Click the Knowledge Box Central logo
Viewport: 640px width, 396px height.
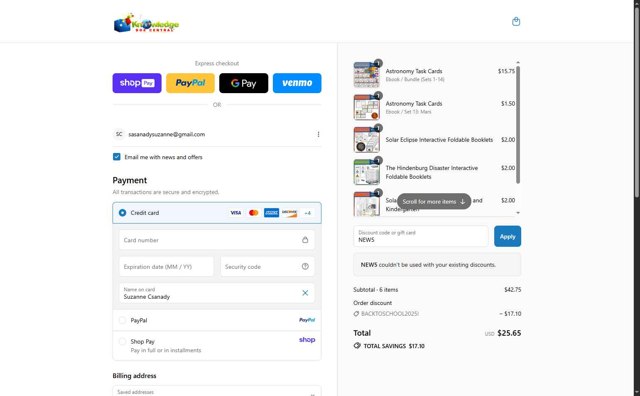click(x=146, y=23)
